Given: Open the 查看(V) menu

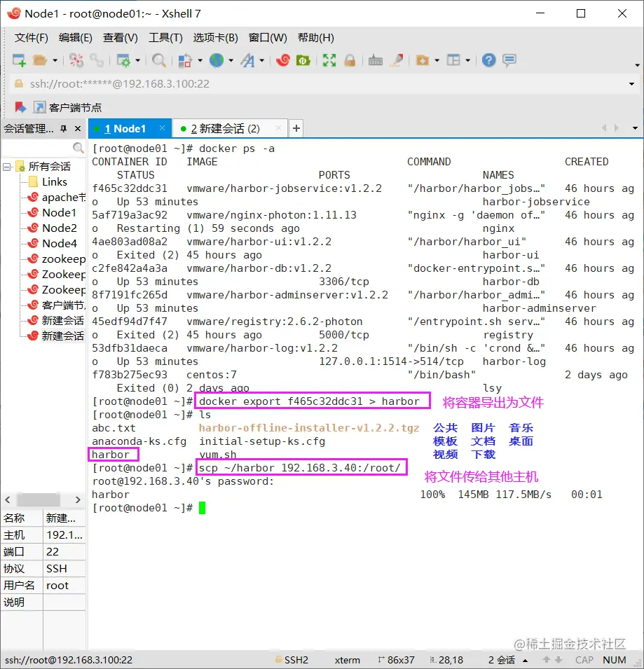Looking at the screenshot, I should [x=121, y=38].
